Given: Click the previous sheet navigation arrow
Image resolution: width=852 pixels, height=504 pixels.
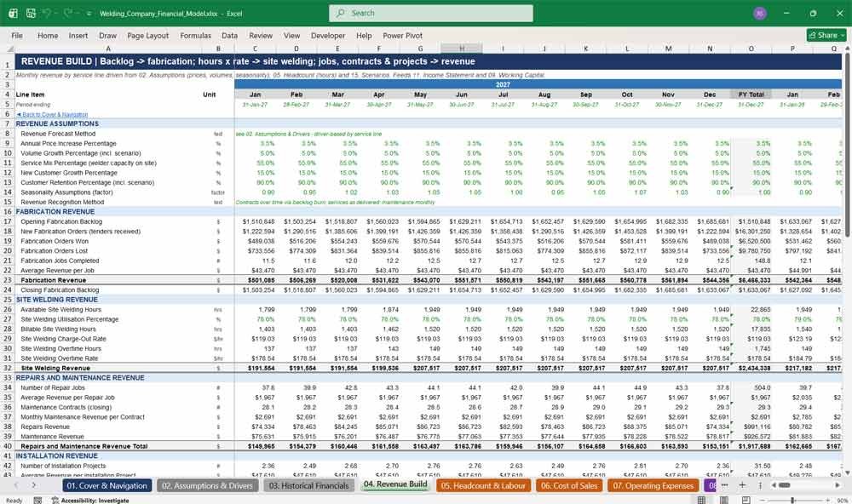Looking at the screenshot, I should 16,485.
